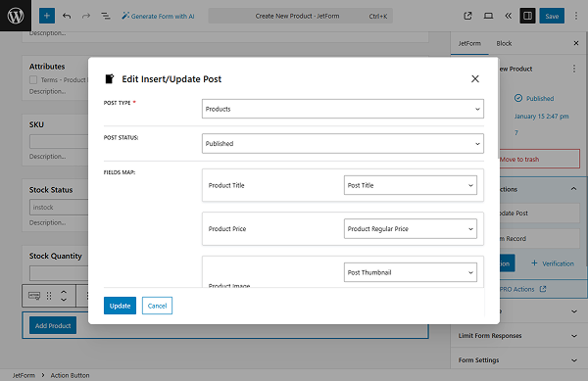The width and height of the screenshot is (588, 381).
Task: Open the New Product actions menu
Action: 574,69
